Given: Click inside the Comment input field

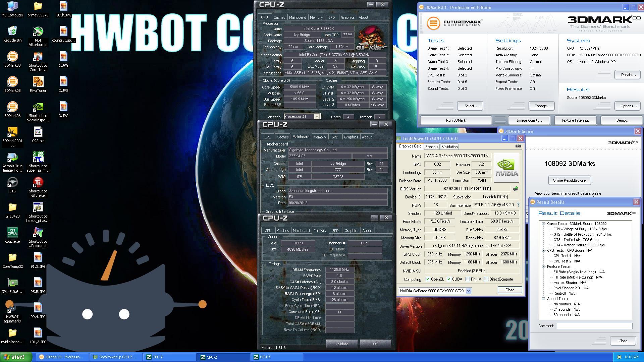Looking at the screenshot, I should pos(594,326).
